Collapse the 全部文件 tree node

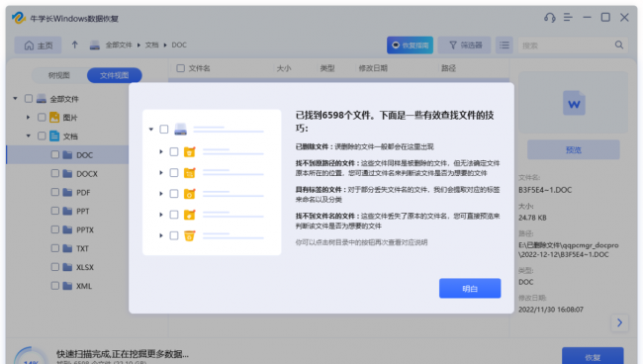tap(15, 98)
